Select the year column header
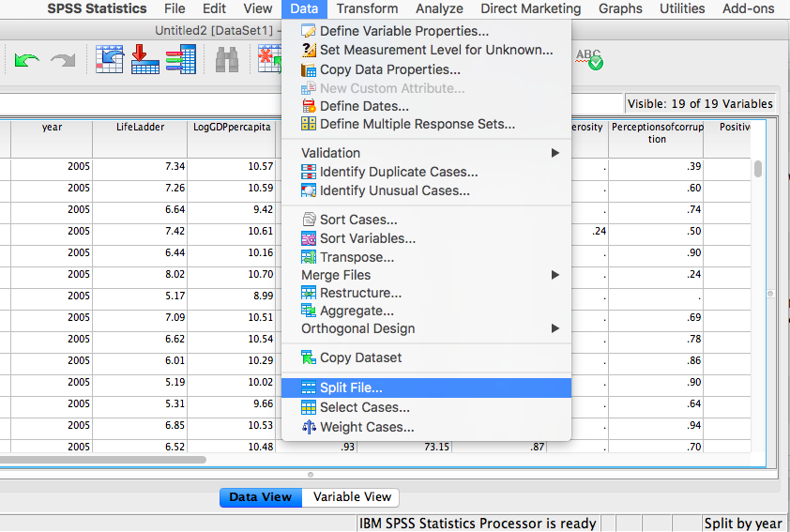Image resolution: width=790 pixels, height=532 pixels. pos(52,139)
